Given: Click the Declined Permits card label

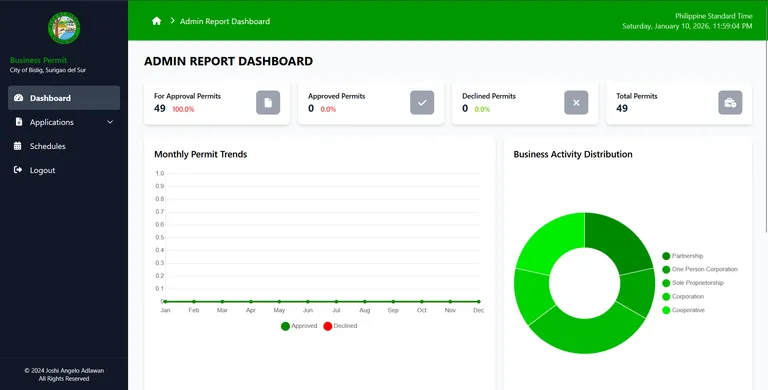Looking at the screenshot, I should point(489,96).
